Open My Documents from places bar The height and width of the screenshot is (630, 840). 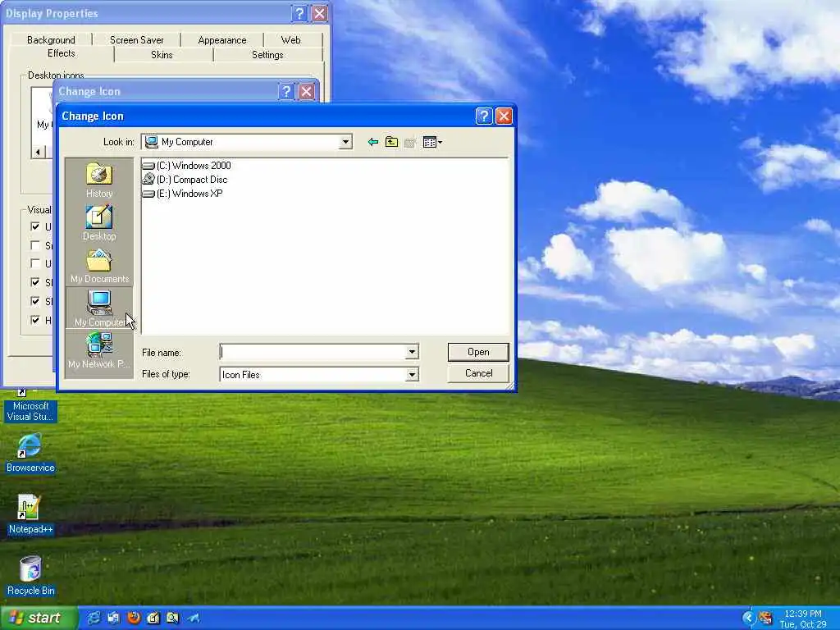point(99,267)
